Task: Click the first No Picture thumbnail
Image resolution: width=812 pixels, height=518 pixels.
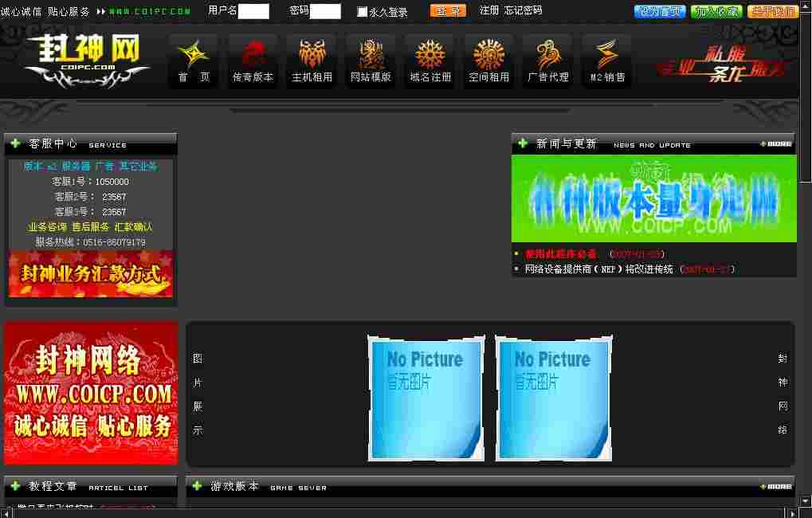Action: pos(426,398)
